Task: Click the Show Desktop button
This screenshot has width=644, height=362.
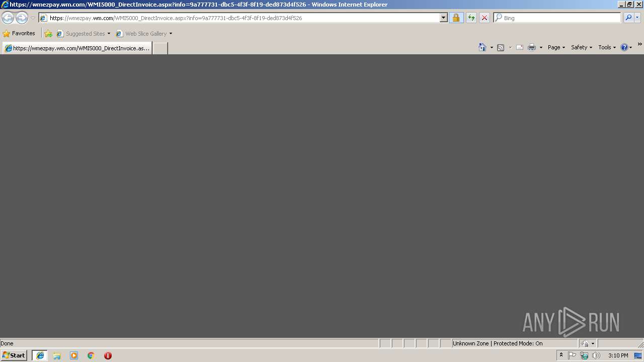Action: click(638, 355)
